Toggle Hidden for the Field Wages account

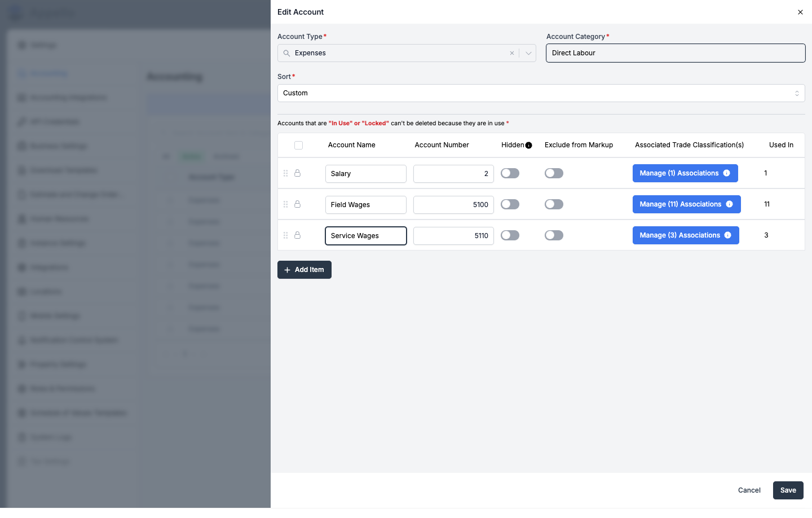click(510, 204)
